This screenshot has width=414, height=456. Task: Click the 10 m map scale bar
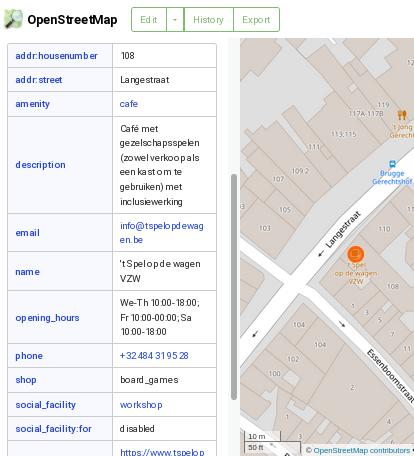263,436
